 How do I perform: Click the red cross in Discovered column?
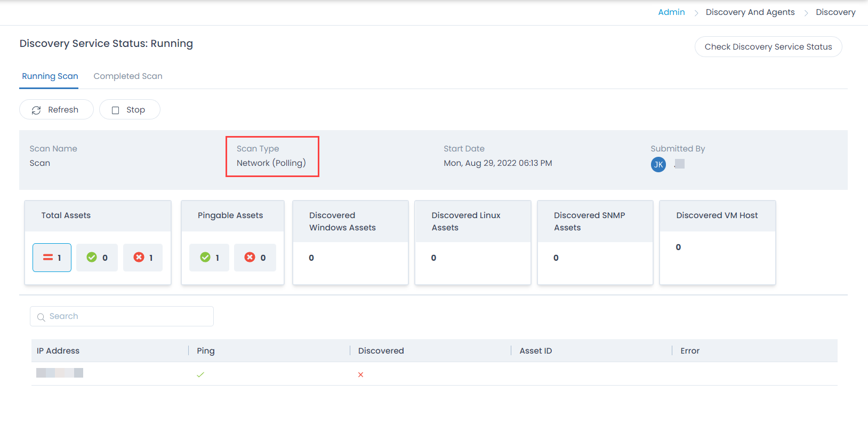tap(361, 375)
